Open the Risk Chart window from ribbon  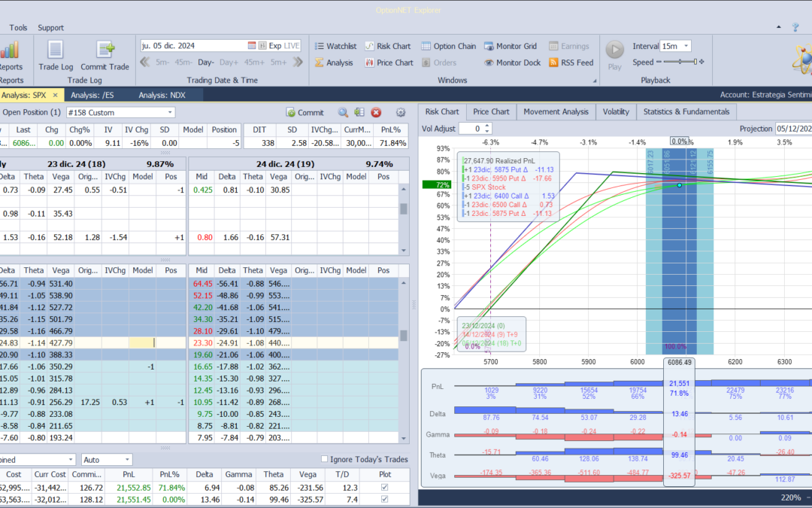point(387,46)
